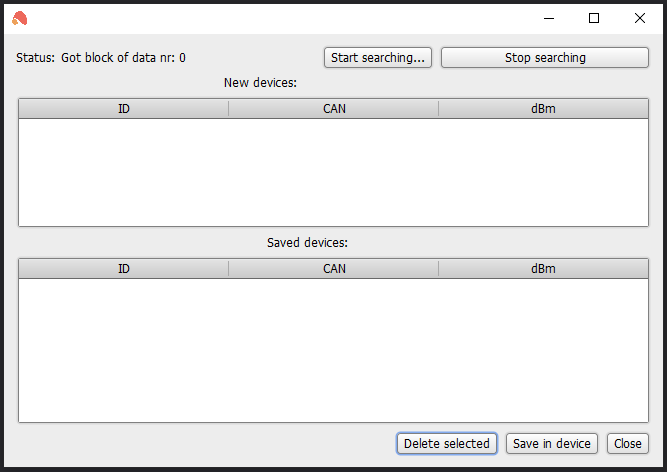Maximize the window

[x=594, y=18]
